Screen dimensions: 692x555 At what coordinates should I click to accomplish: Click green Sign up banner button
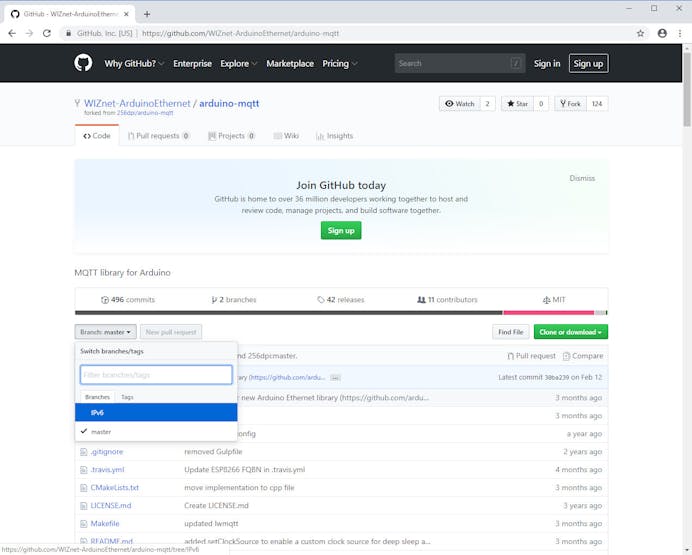(x=341, y=230)
